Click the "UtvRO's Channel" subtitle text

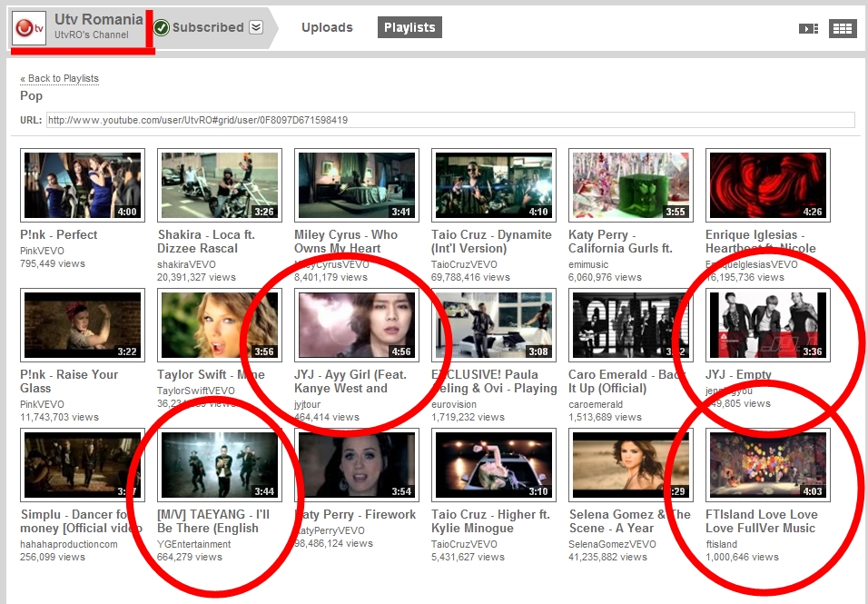point(92,35)
